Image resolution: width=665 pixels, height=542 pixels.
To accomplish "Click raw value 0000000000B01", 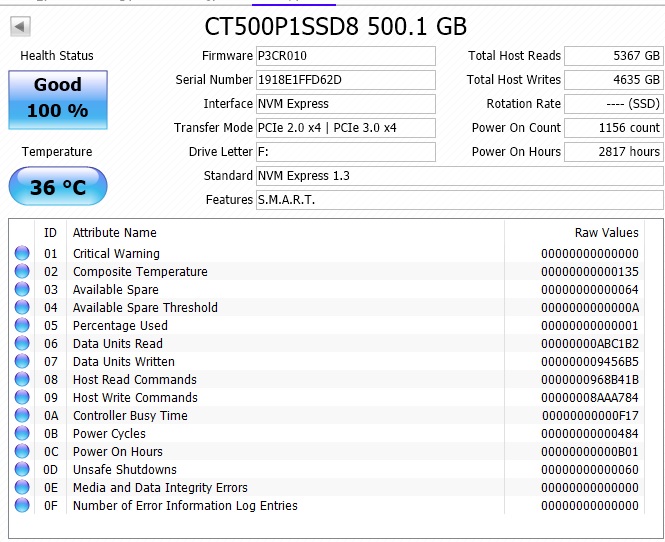I will pos(590,452).
